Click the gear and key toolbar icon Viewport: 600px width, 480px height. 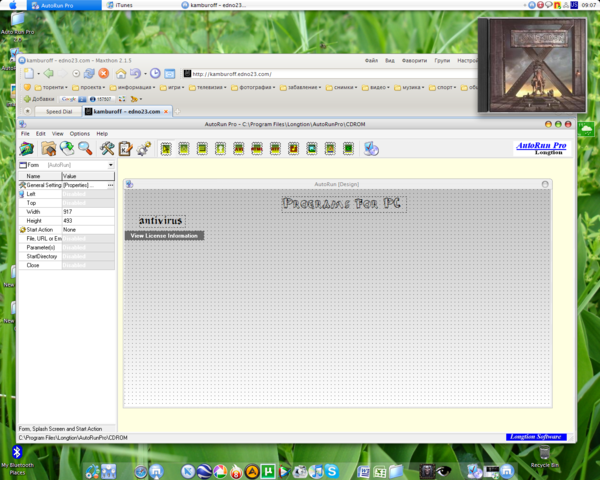[144, 149]
